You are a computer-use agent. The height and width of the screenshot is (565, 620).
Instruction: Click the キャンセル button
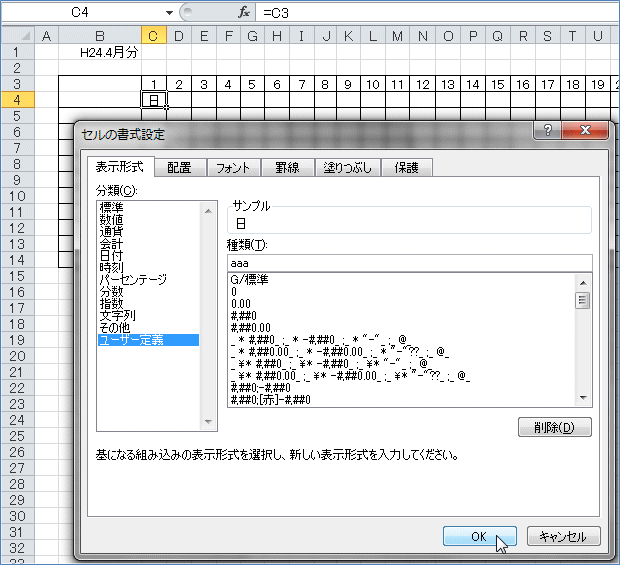click(x=563, y=537)
